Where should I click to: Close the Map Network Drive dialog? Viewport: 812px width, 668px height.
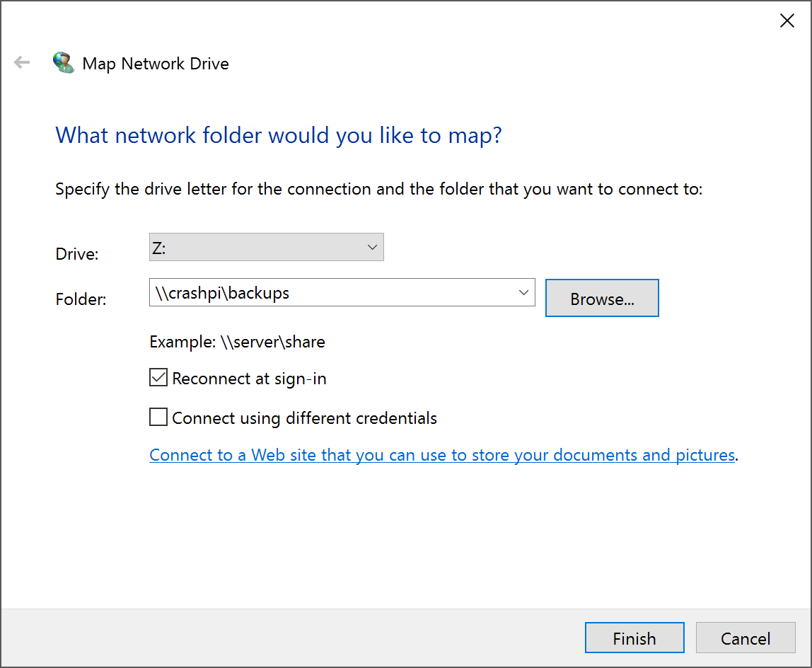tap(787, 21)
